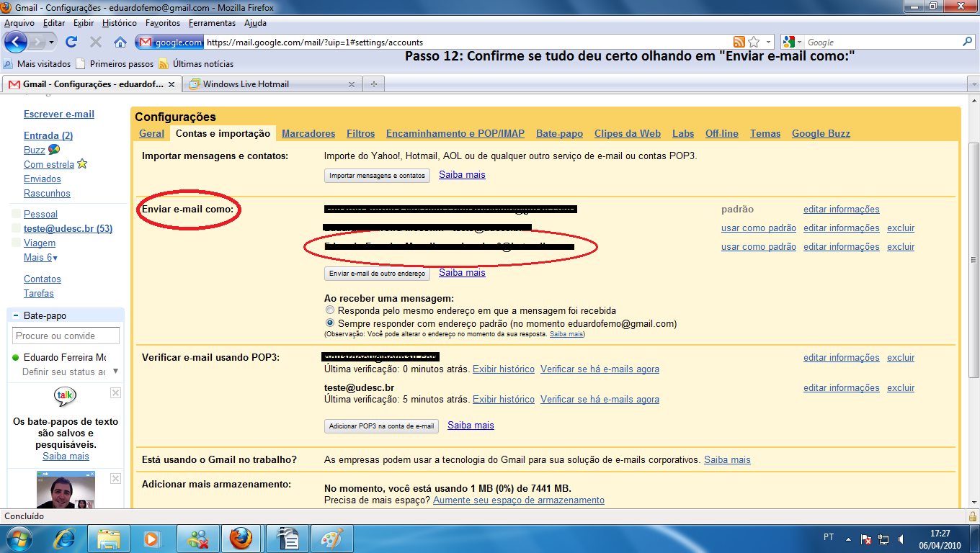Click Adicionar POP3 na conta de e-mail
Viewport: 980px width, 553px height.
[381, 426]
